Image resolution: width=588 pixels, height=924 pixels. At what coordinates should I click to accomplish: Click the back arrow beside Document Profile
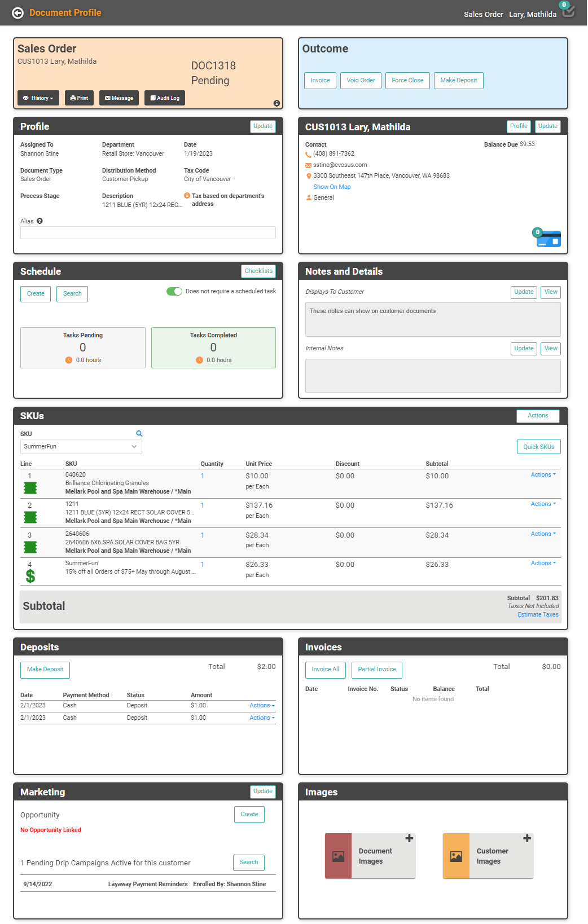(18, 13)
